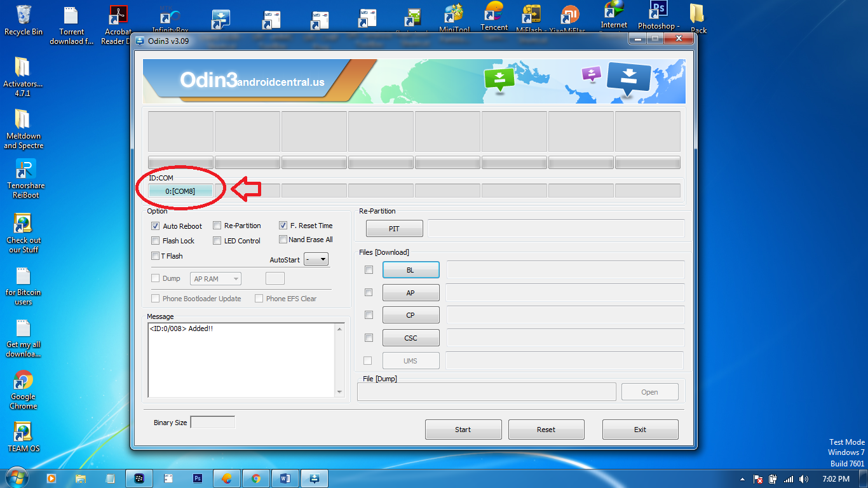Click the CP file button
This screenshot has width=868, height=488.
tap(410, 315)
